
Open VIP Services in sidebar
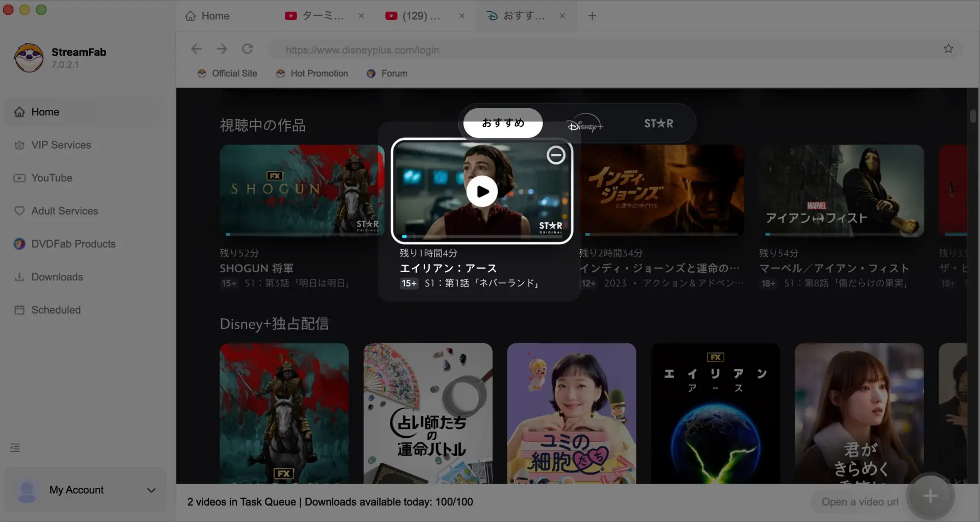pos(86,145)
